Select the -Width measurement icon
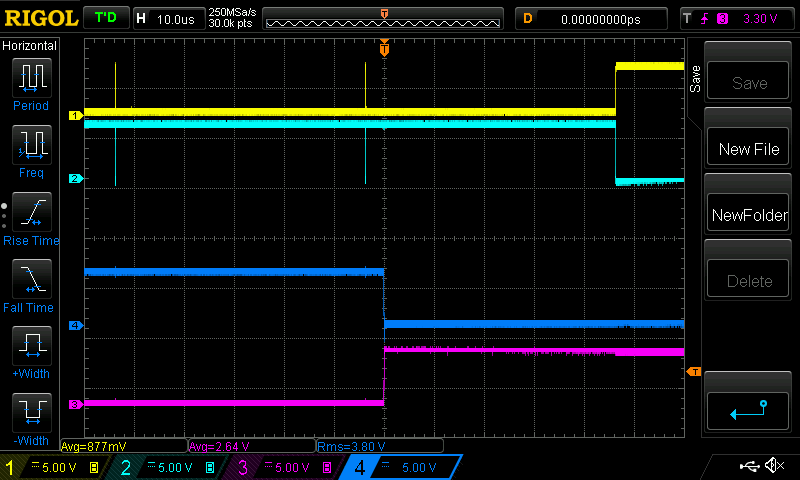Image resolution: width=800 pixels, height=480 pixels. (31, 414)
